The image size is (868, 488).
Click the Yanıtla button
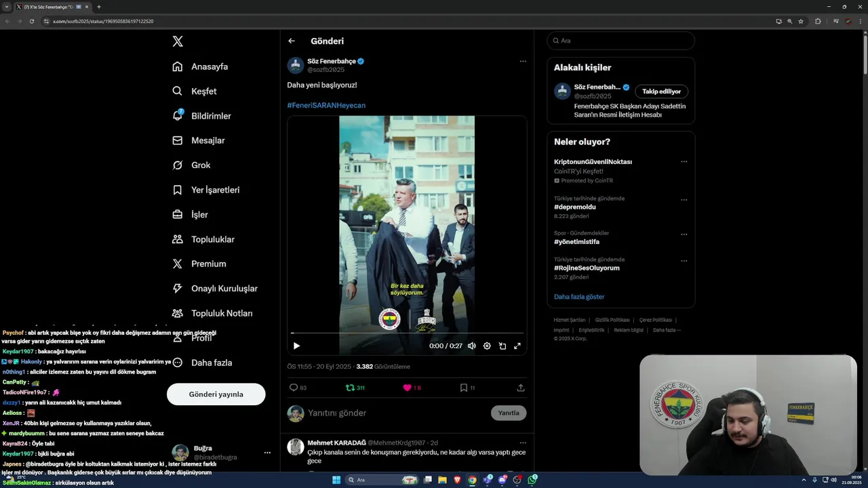[509, 413]
